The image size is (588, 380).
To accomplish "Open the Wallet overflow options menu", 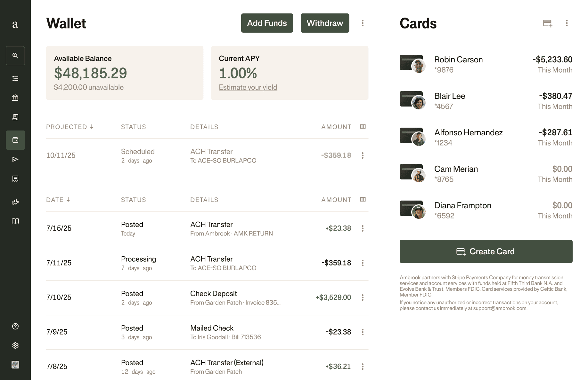I will tap(363, 23).
